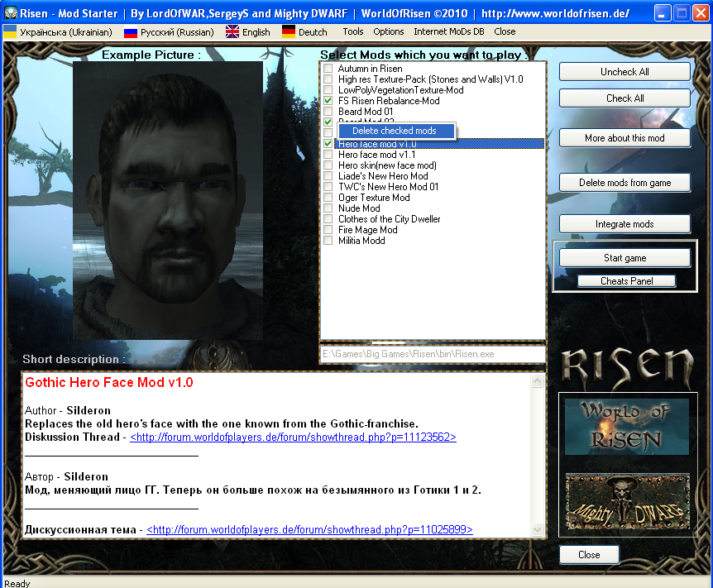Open the Options menu
Screen dimensions: 713x588
pos(388,31)
